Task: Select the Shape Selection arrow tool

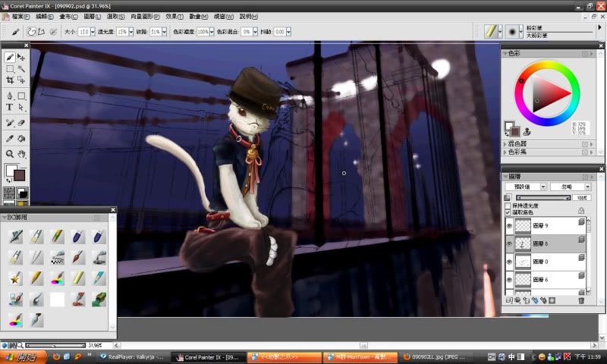Action: click(21, 107)
